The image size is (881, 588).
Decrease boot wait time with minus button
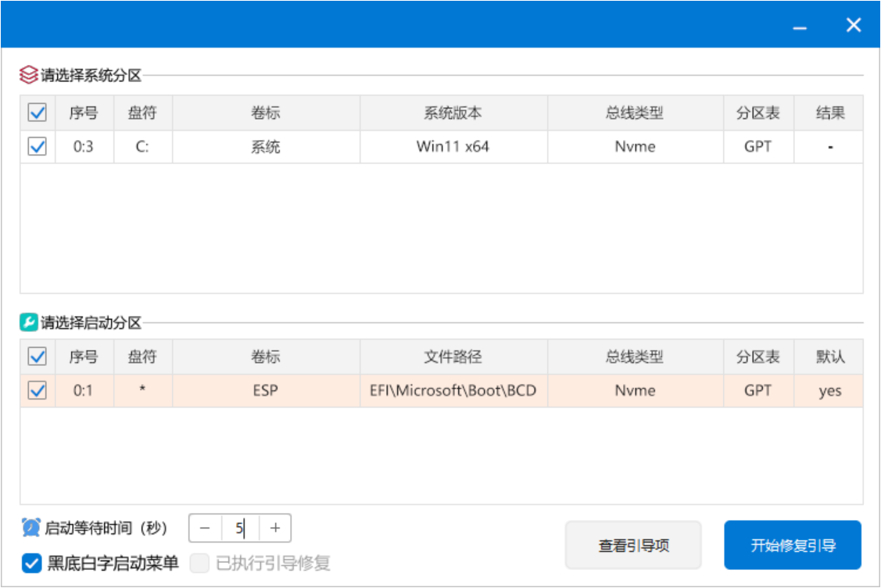tap(205, 528)
